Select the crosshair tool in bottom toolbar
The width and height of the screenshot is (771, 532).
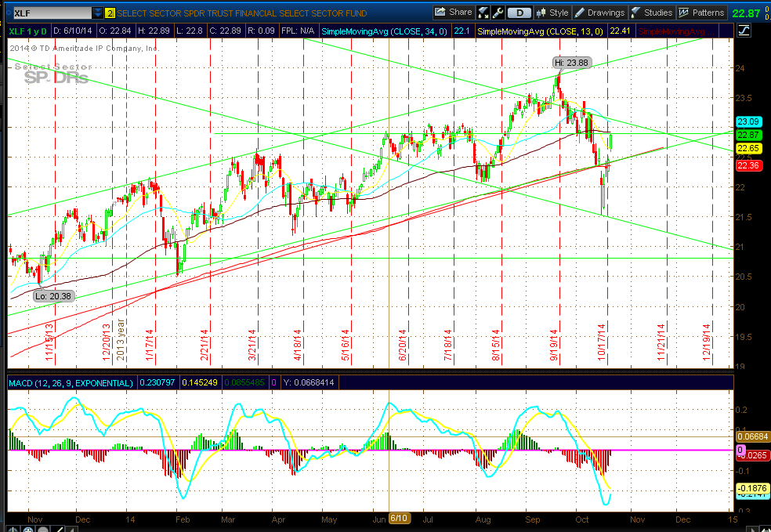[13, 528]
